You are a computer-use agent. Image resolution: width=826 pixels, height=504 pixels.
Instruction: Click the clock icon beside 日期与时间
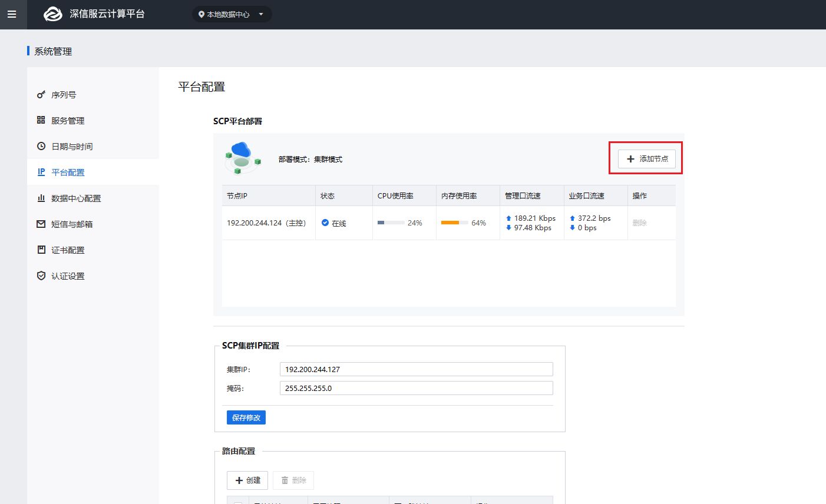click(41, 146)
